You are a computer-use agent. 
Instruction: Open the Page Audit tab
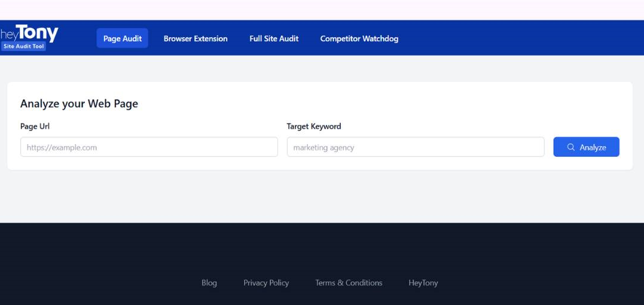pos(123,38)
